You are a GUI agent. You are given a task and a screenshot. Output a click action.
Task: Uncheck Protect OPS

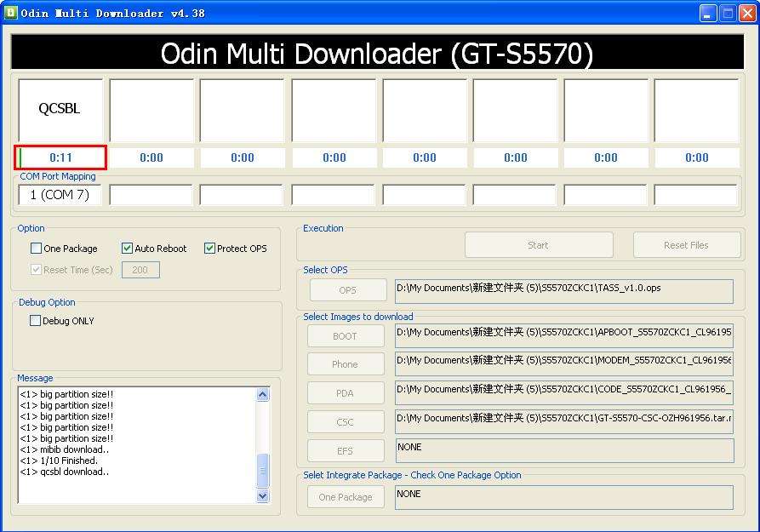coord(209,248)
